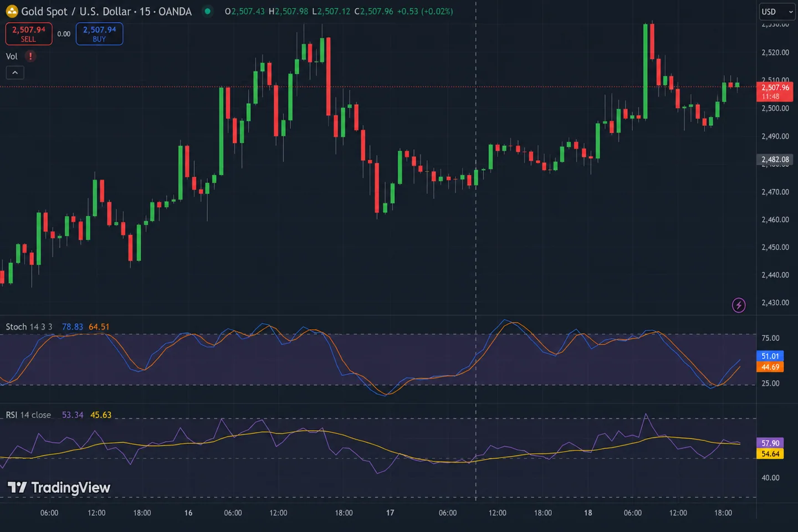The width and height of the screenshot is (798, 532).
Task: Select the Stoch 14 3 3 indicator label
Action: coord(29,327)
